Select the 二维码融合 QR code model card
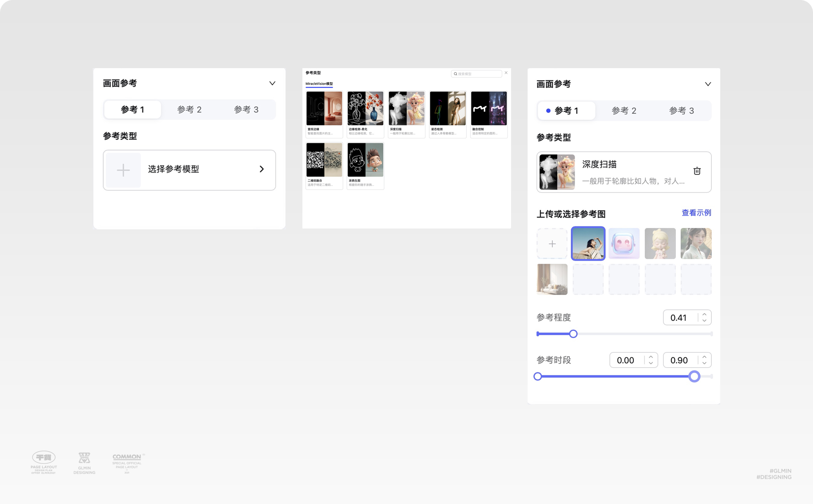Image resolution: width=813 pixels, height=504 pixels. [x=324, y=165]
